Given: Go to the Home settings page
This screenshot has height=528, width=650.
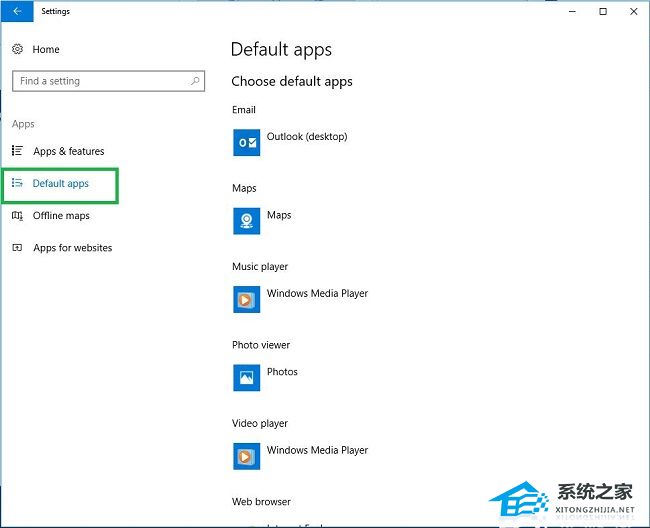Looking at the screenshot, I should point(46,49).
